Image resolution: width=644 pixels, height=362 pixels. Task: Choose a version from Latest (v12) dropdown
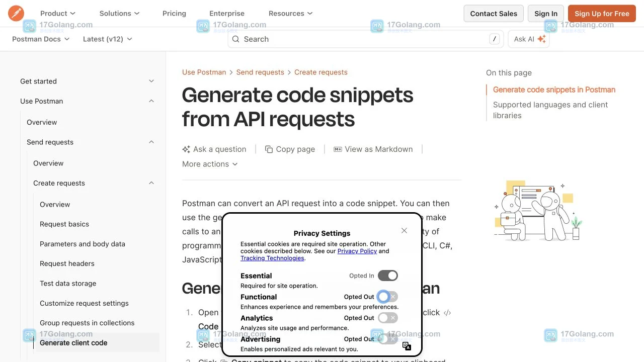108,39
